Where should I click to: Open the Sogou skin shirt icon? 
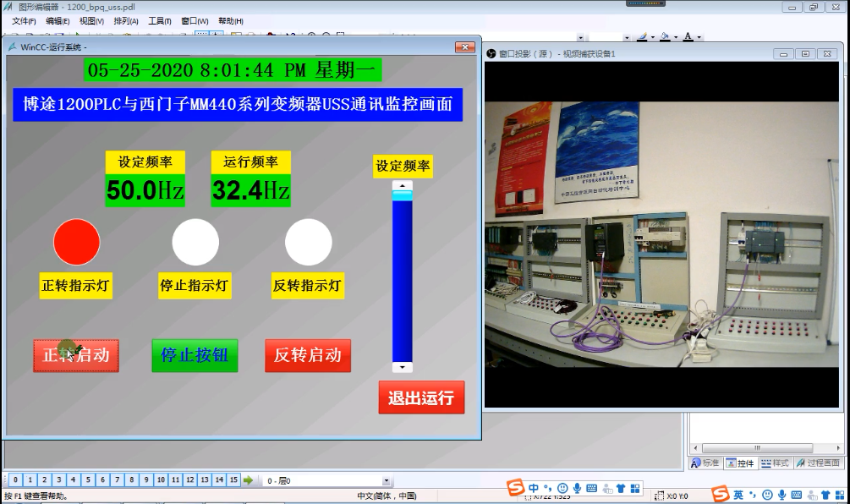coord(620,488)
